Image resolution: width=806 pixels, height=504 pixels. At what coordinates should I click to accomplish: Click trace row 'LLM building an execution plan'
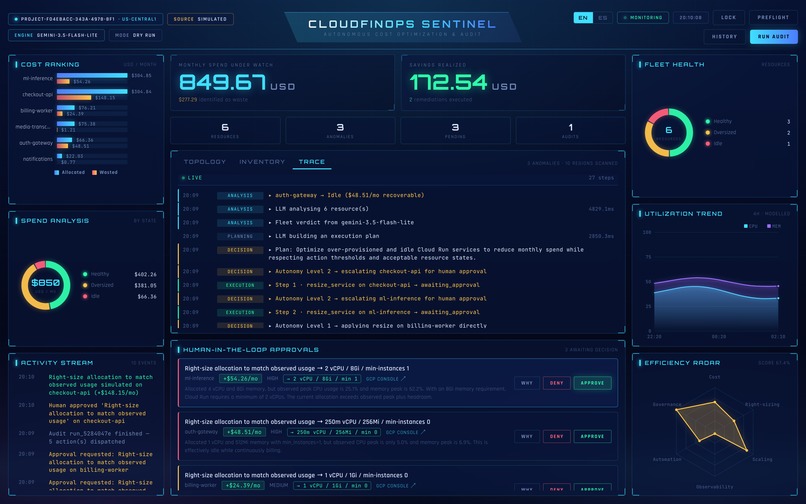pos(398,237)
